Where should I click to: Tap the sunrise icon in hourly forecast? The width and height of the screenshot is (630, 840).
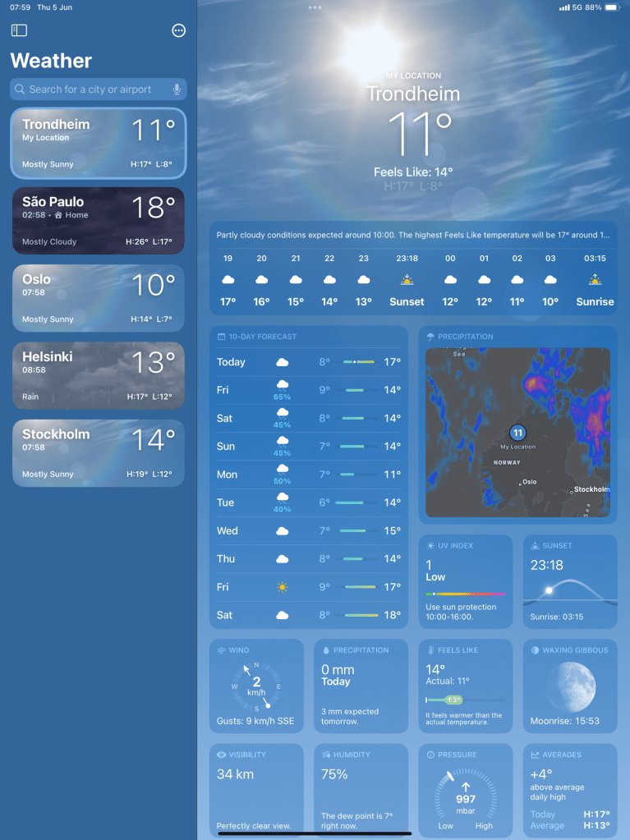tap(595, 280)
